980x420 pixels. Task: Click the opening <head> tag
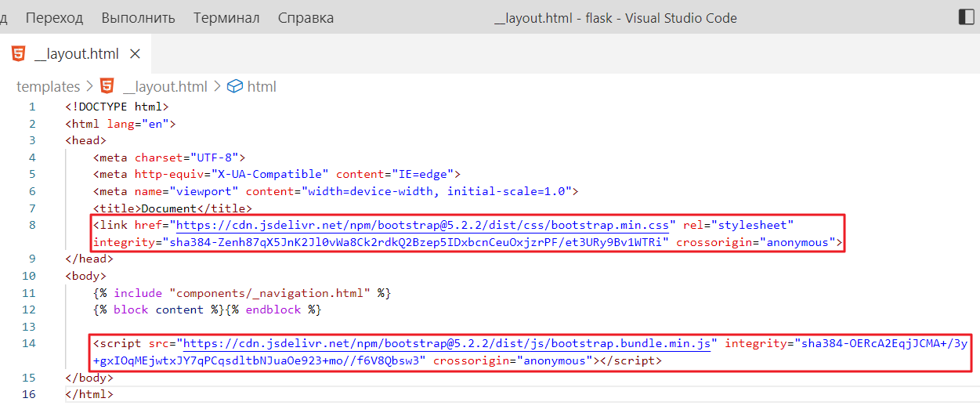coord(86,140)
